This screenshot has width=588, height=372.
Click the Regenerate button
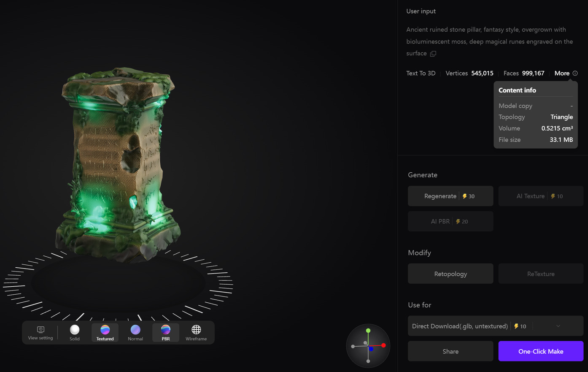click(x=450, y=196)
